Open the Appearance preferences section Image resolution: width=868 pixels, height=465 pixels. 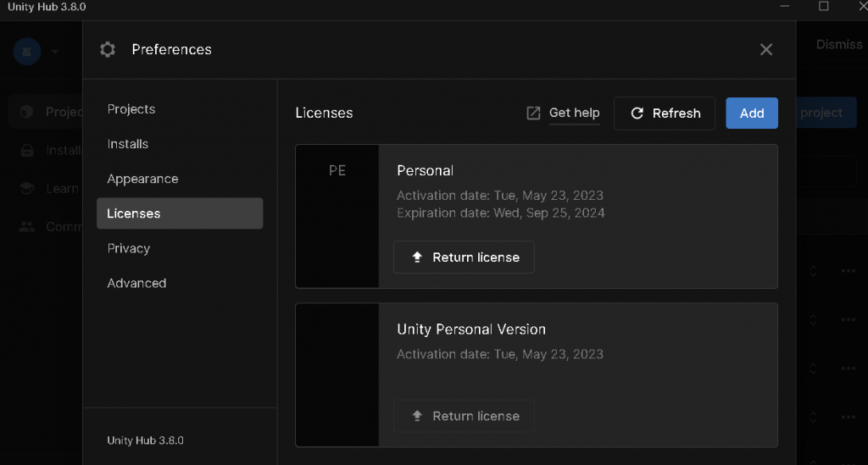142,179
